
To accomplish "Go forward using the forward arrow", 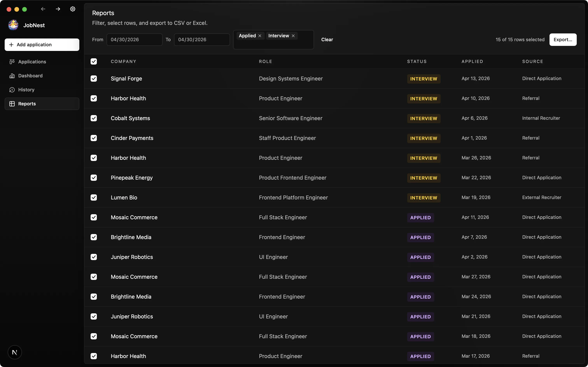I will click(58, 9).
